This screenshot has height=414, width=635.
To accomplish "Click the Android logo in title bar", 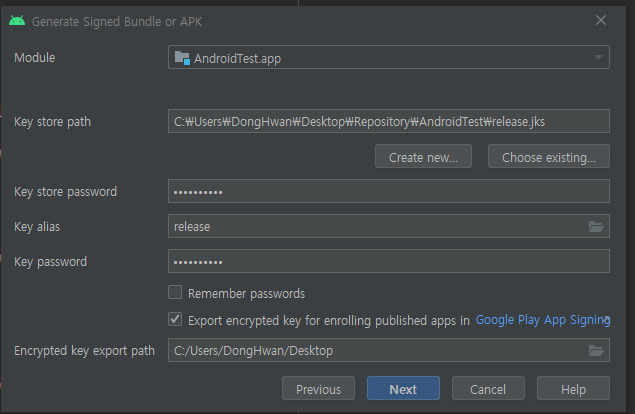I will [17, 21].
